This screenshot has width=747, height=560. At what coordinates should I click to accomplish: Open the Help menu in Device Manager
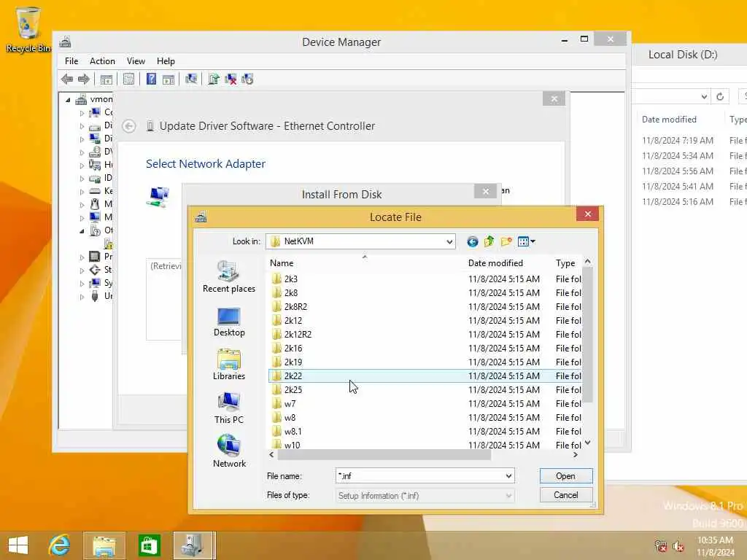(166, 61)
